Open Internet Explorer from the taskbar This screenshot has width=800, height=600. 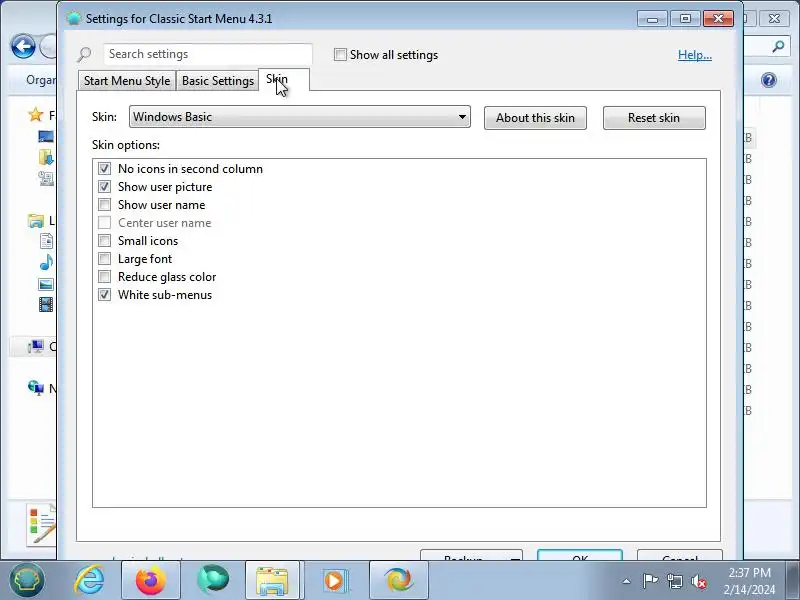click(x=89, y=580)
